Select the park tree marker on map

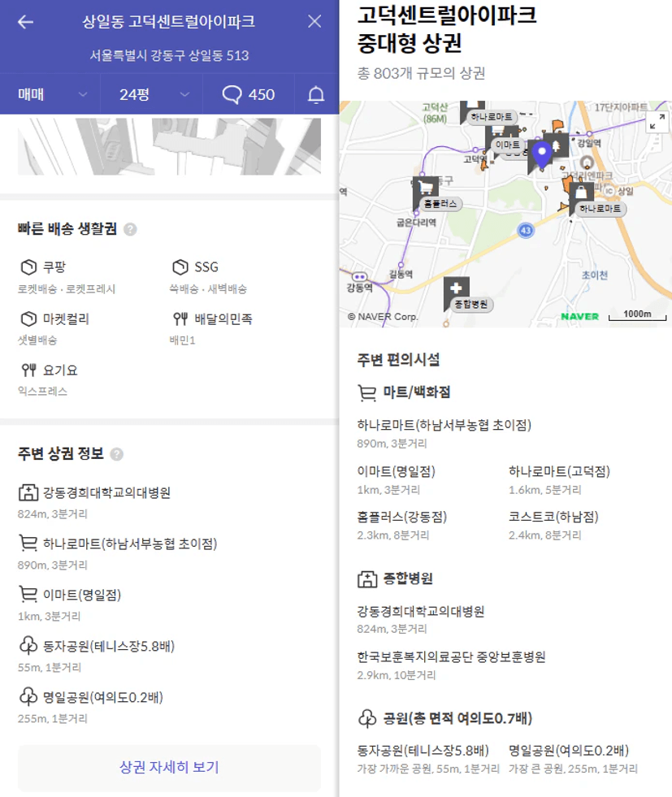pyautogui.click(x=556, y=145)
